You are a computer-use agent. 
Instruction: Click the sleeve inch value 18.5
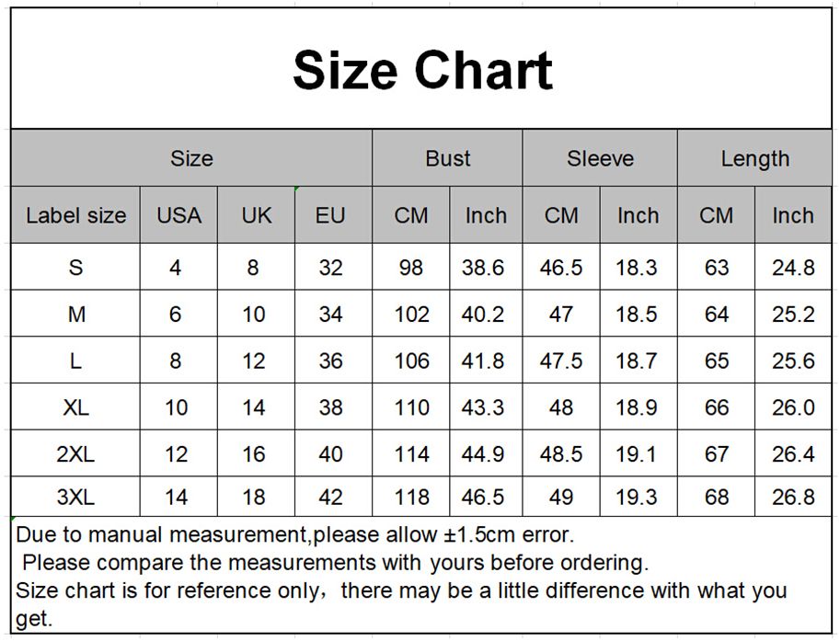(637, 315)
